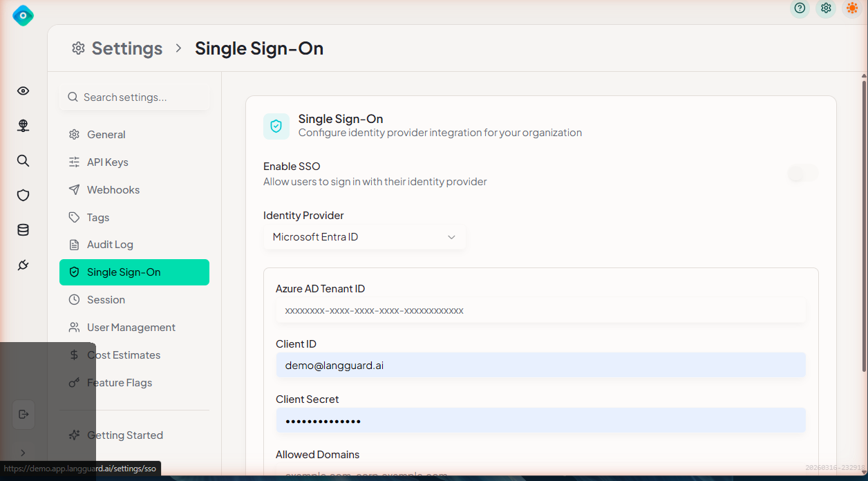Viewport: 868px width, 481px height.
Task: Click the settings gear in top bar
Action: click(826, 8)
